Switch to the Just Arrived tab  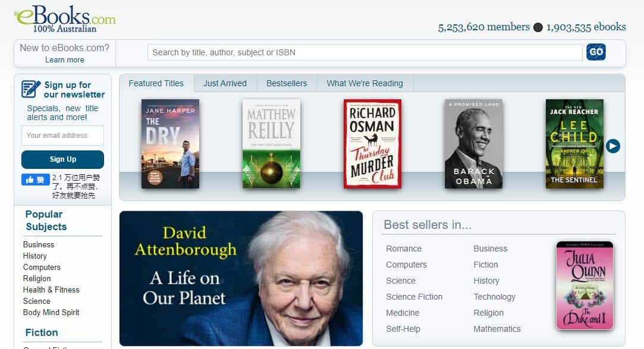pos(225,83)
